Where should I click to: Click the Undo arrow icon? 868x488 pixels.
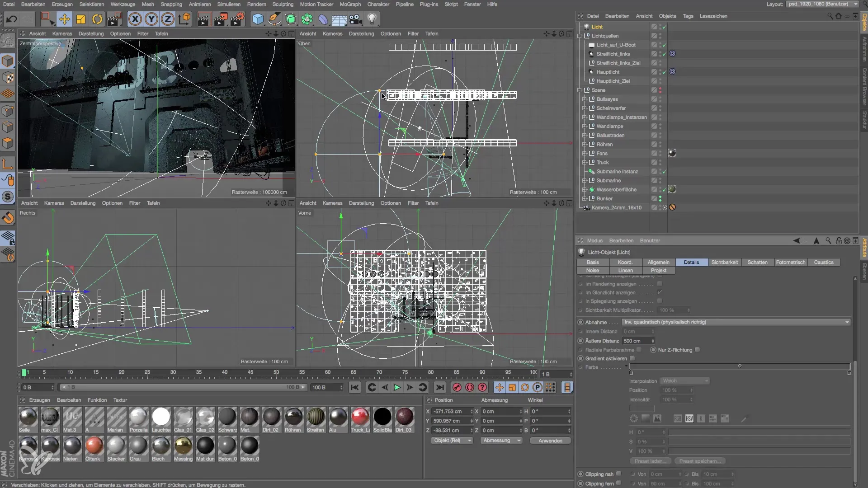pos(11,19)
